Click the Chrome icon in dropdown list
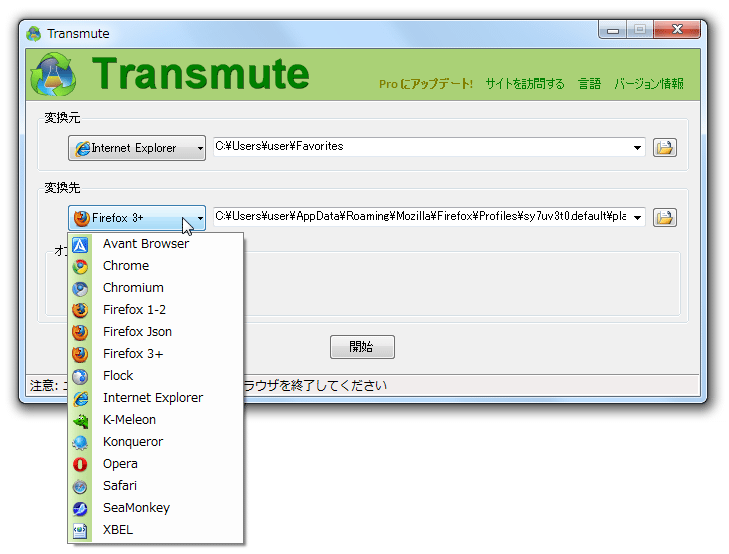 click(80, 266)
